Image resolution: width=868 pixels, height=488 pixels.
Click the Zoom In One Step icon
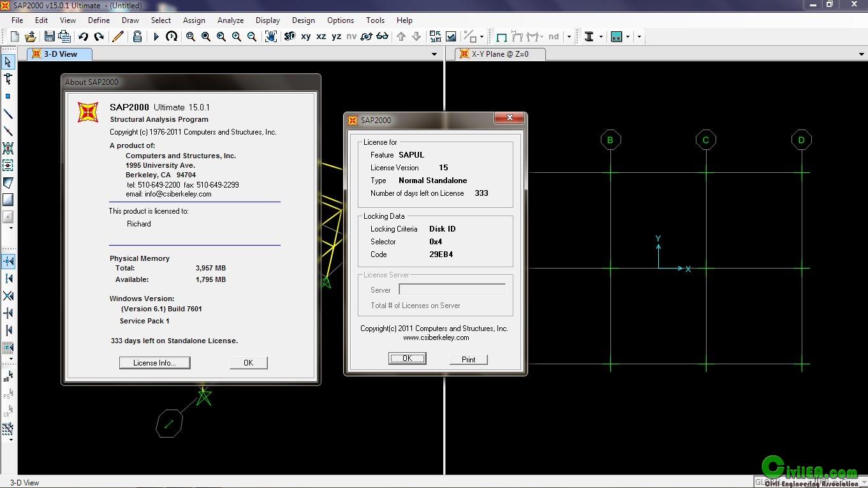pos(236,36)
